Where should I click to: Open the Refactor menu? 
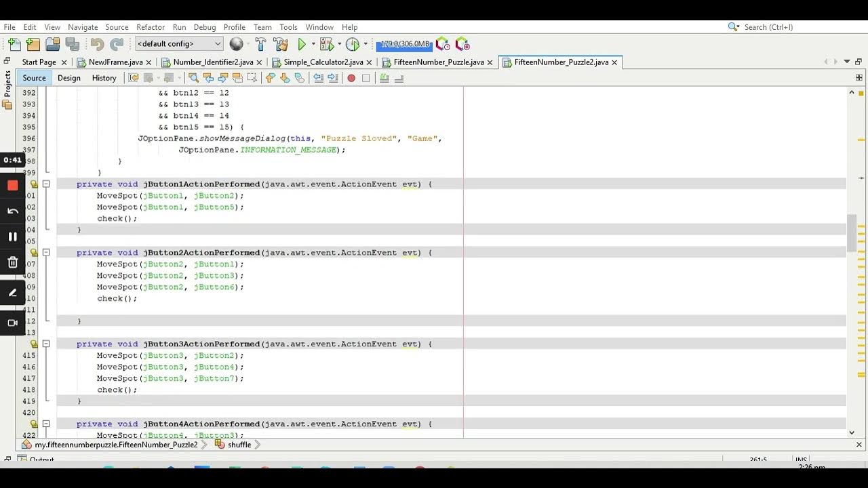(151, 27)
